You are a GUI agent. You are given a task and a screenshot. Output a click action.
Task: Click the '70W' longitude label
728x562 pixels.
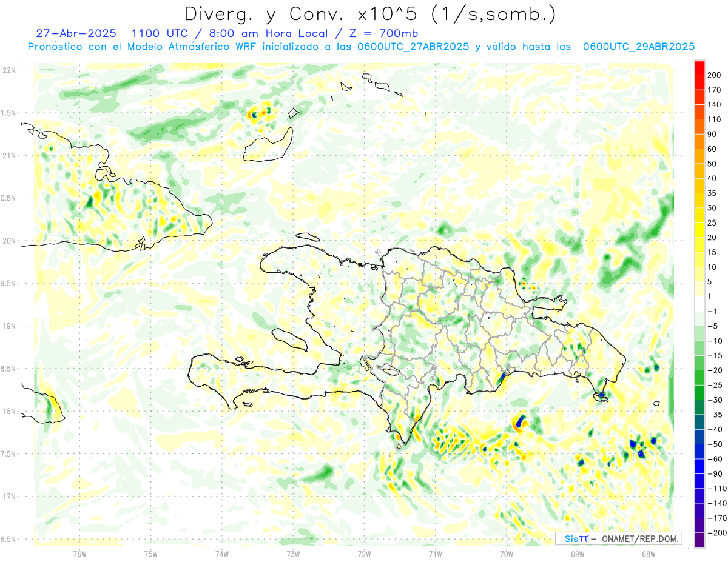pyautogui.click(x=506, y=554)
